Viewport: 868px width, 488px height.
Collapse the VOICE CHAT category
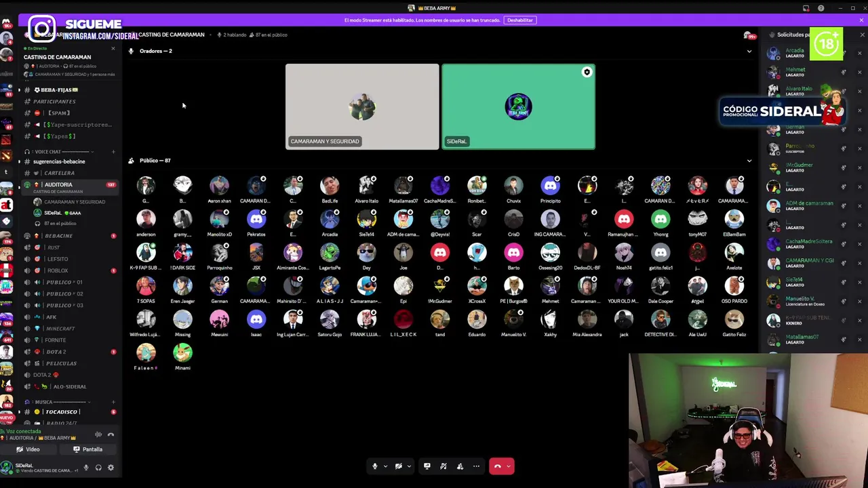coord(58,152)
